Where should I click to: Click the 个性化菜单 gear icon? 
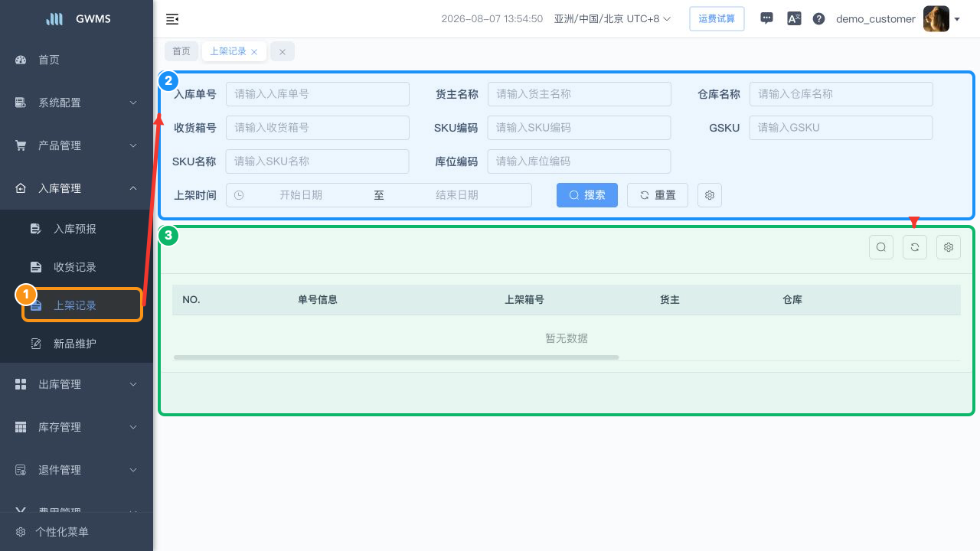tap(21, 532)
